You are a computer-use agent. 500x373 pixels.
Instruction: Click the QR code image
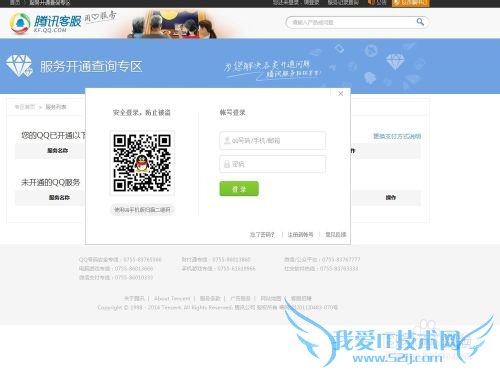142,162
